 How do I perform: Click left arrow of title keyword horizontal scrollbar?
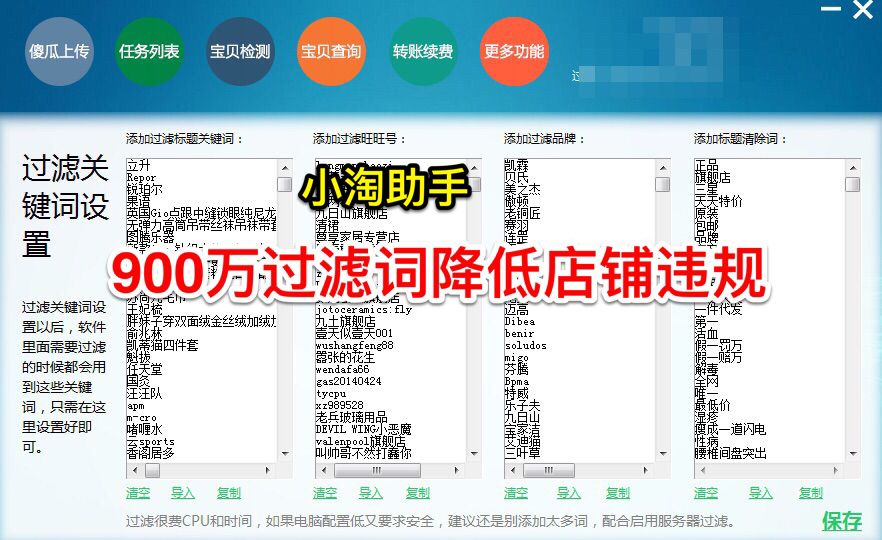coord(134,470)
